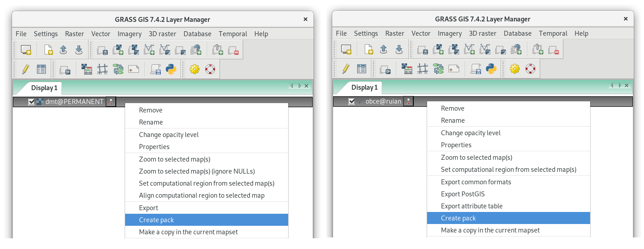This screenshot has width=644, height=249.
Task: Select dmt@PERMANENT layer name in left window
Action: [74, 102]
